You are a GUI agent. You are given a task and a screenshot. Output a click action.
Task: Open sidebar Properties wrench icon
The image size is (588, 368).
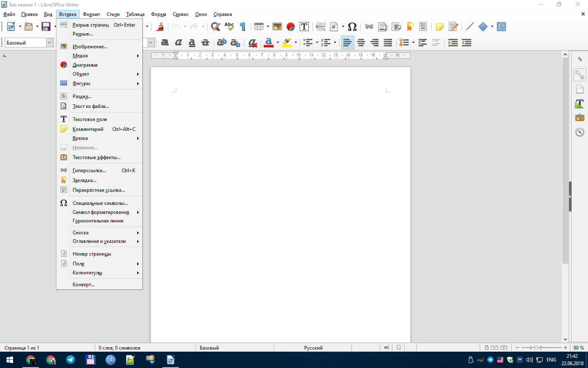pyautogui.click(x=579, y=74)
